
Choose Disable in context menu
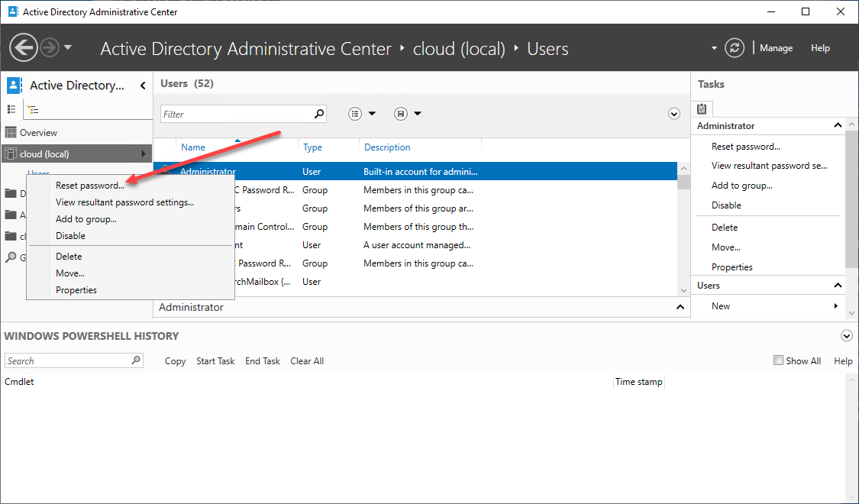tap(71, 235)
